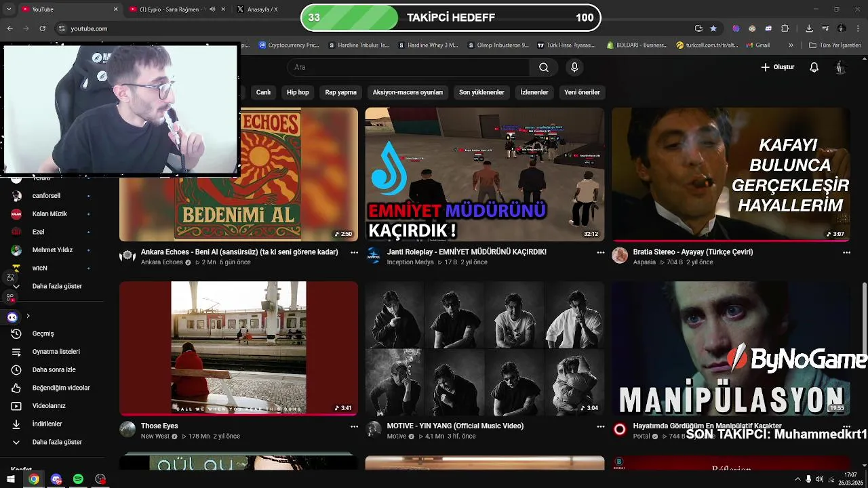Open canforsell channel in subscriptions
Image resolution: width=868 pixels, height=488 pixels.
coord(52,196)
